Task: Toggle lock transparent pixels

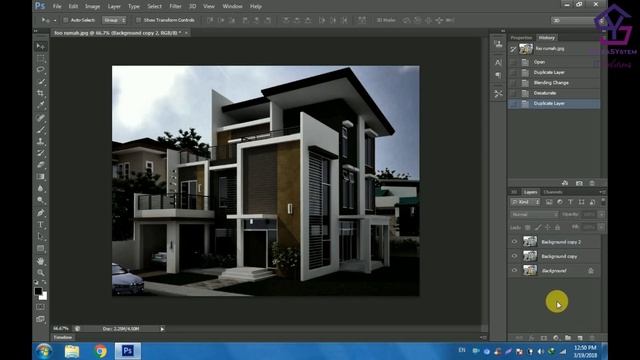Action: click(528, 227)
